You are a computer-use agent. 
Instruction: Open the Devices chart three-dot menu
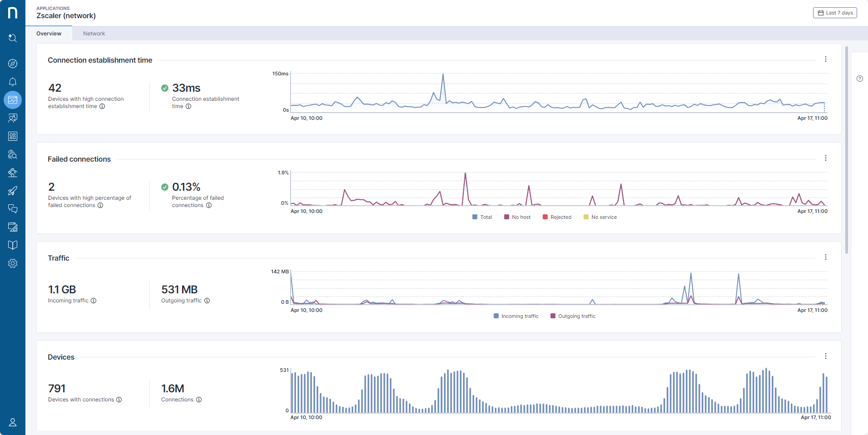pyautogui.click(x=825, y=356)
